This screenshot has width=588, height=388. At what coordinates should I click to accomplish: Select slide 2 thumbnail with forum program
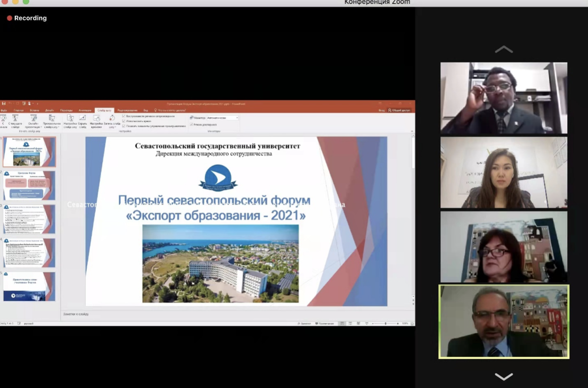29,185
